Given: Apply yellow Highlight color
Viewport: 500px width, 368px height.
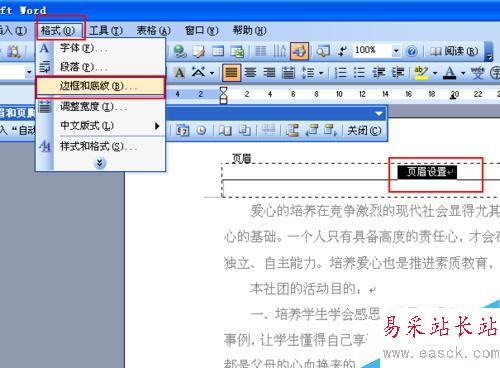Looking at the screenshot, I should coord(421,72).
